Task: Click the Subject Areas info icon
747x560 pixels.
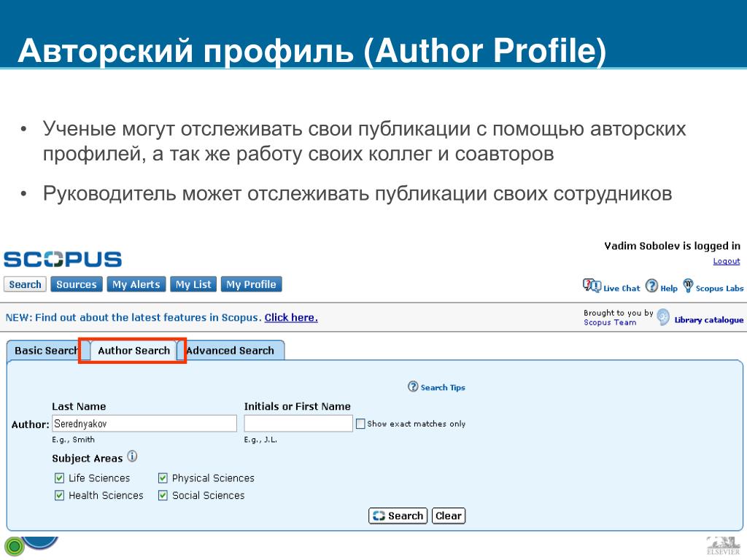Action: click(x=132, y=456)
